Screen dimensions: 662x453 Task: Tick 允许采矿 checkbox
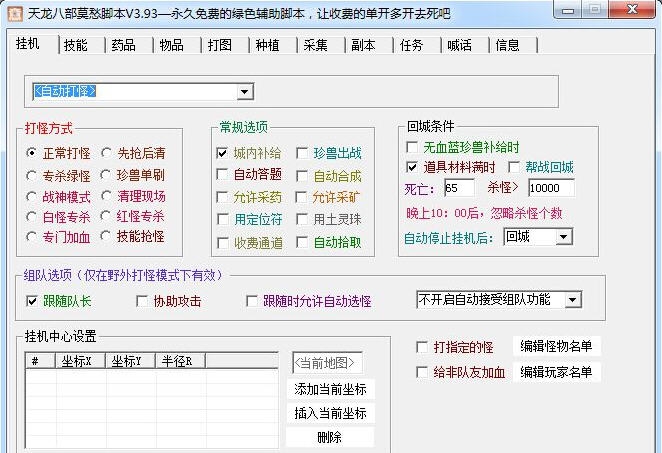pyautogui.click(x=301, y=197)
